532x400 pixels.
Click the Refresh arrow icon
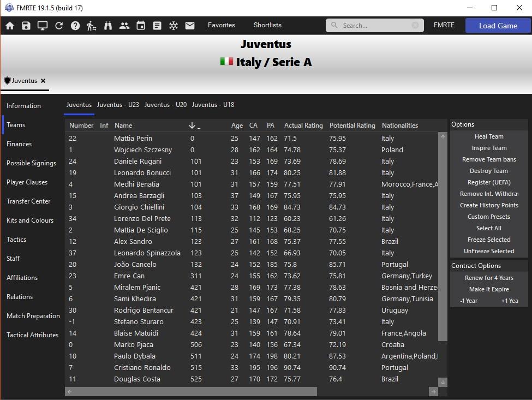click(59, 26)
